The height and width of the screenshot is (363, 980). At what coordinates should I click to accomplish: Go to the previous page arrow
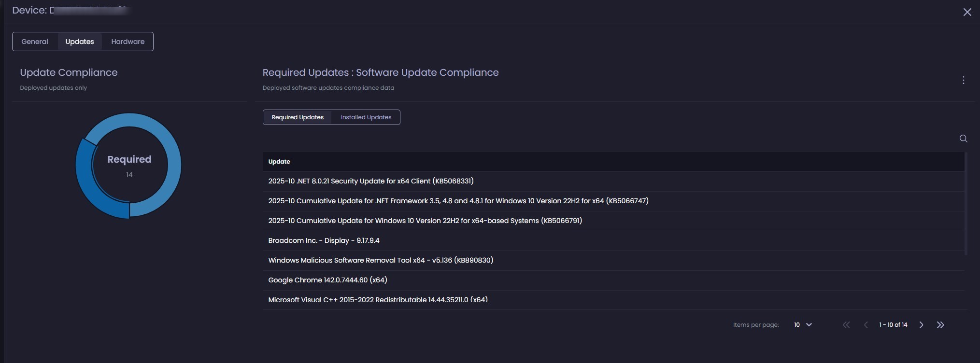pyautogui.click(x=866, y=325)
